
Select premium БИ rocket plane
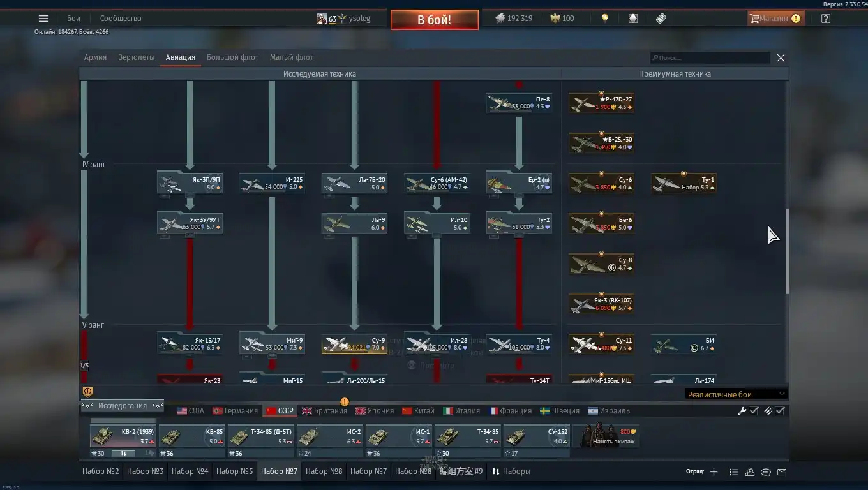click(684, 344)
